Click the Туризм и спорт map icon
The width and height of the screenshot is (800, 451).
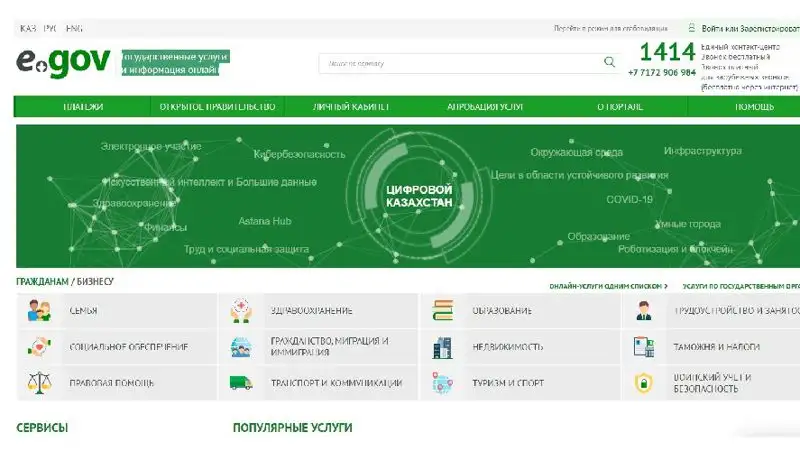pos(442,383)
